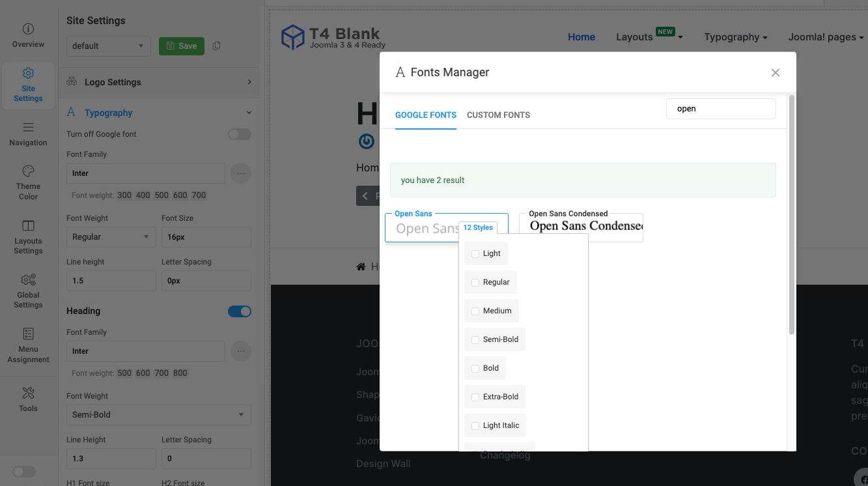The width and height of the screenshot is (868, 486).
Task: Click the 600 heading font weight chip
Action: pos(143,373)
